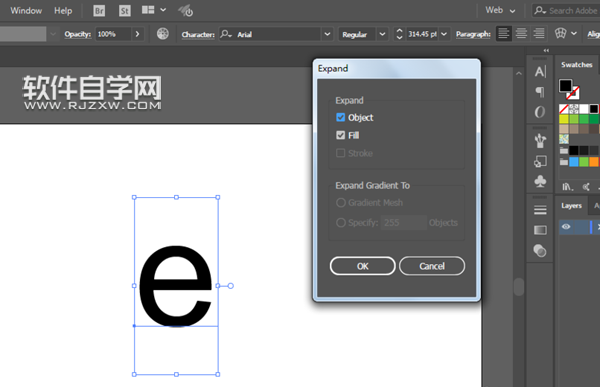
Task: Pick the blue swatch
Action: pos(574,162)
